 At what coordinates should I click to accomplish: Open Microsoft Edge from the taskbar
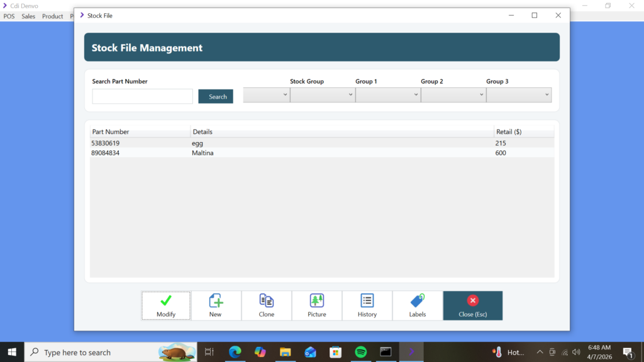(x=235, y=352)
